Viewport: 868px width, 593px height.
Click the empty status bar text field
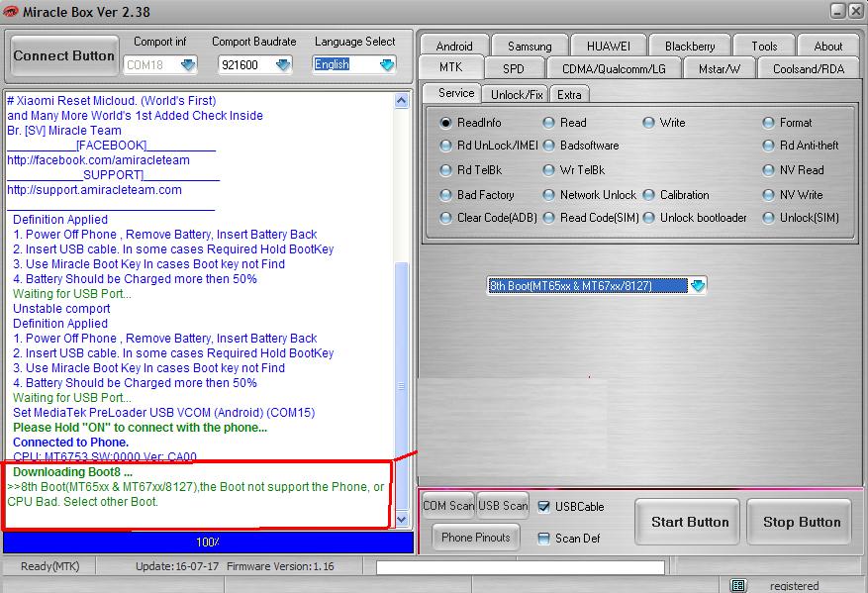[521, 567]
